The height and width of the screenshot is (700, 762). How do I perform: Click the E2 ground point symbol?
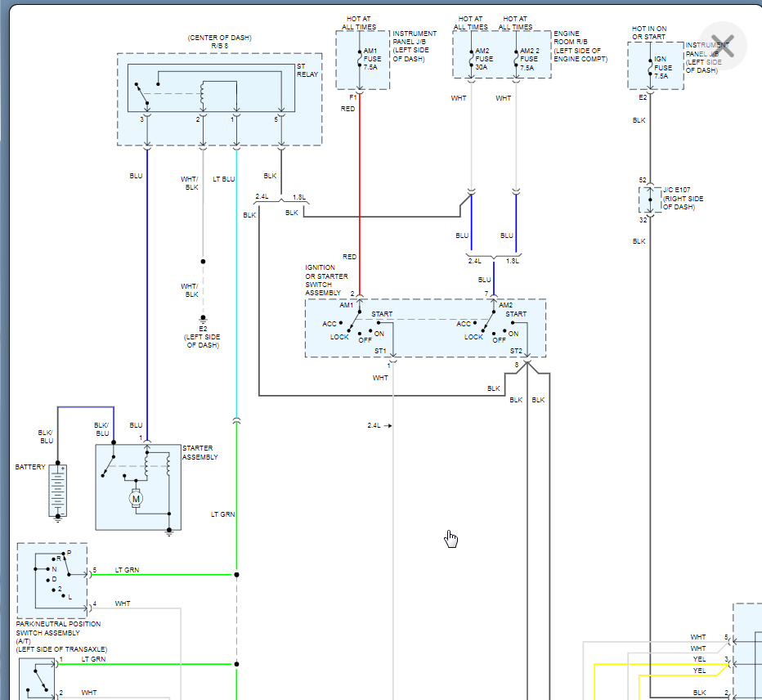203,319
